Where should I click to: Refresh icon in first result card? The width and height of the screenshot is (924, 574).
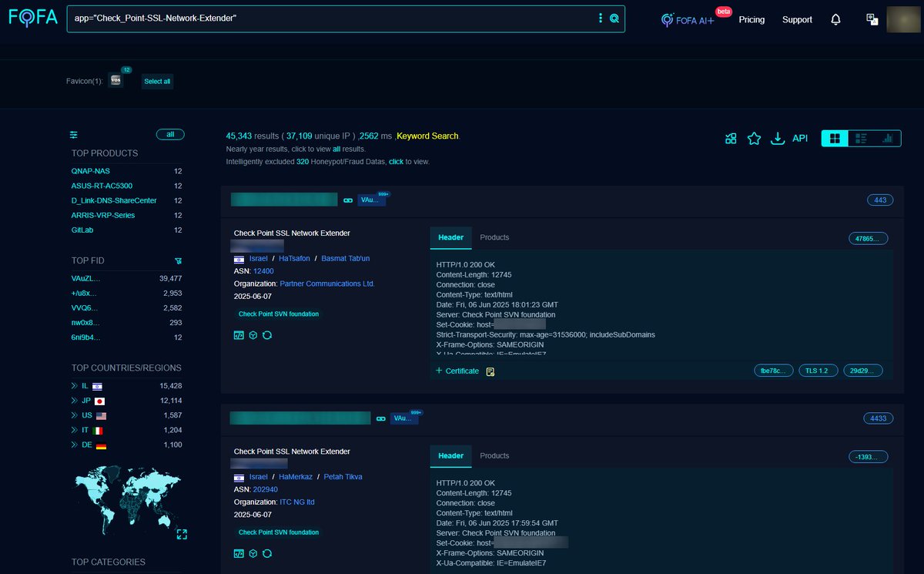(267, 335)
